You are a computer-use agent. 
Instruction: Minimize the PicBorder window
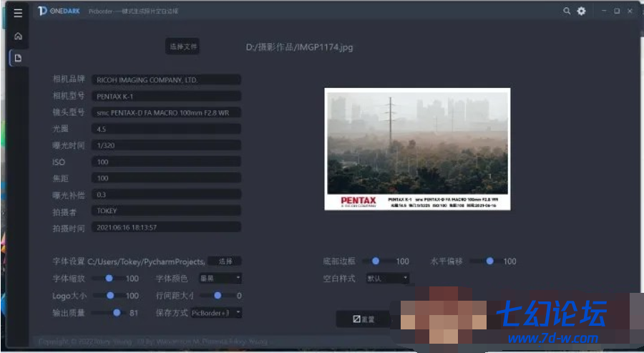click(x=602, y=11)
